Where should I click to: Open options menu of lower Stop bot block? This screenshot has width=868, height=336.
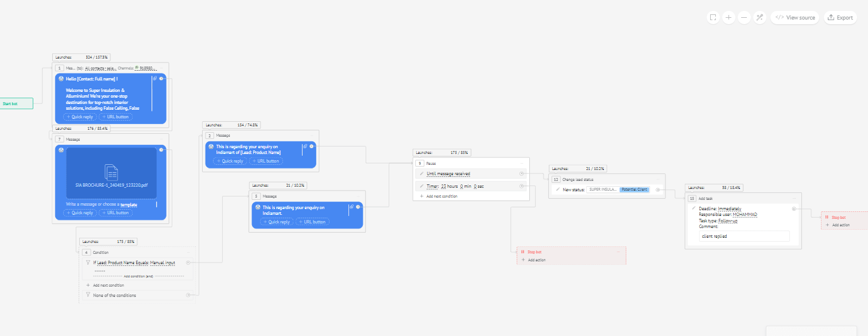618,252
